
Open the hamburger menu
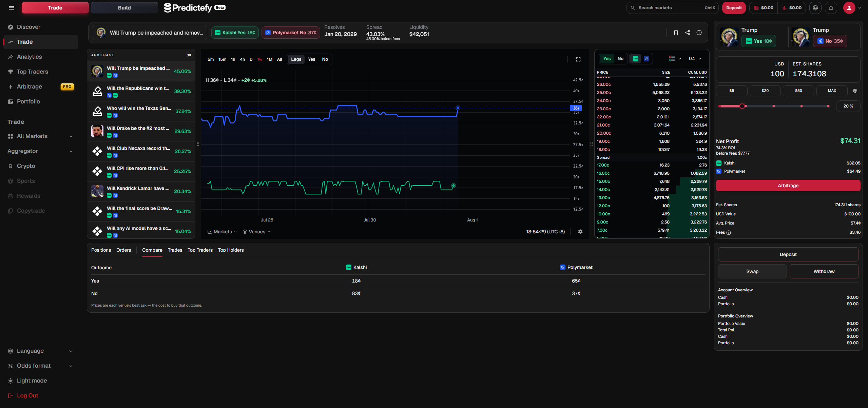click(x=12, y=8)
